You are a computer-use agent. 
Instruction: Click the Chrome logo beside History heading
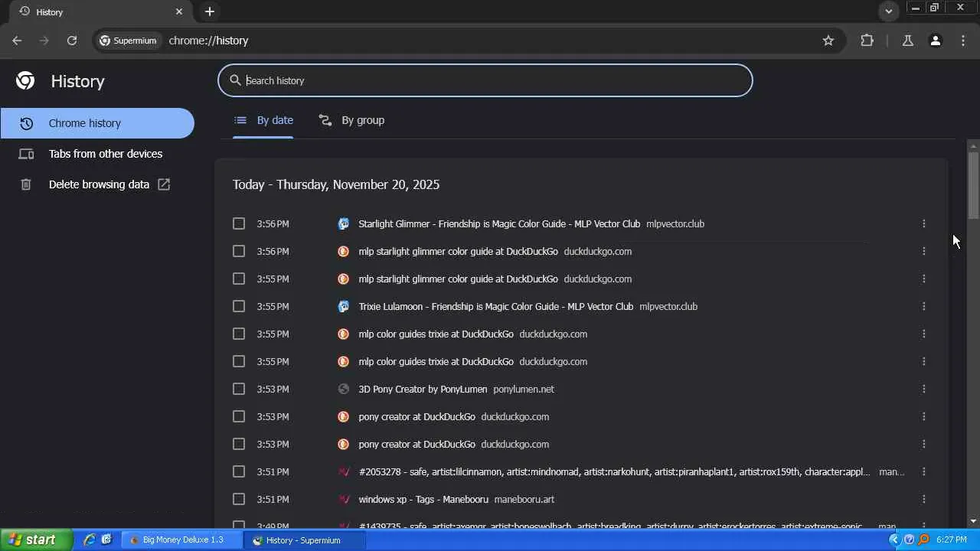25,81
